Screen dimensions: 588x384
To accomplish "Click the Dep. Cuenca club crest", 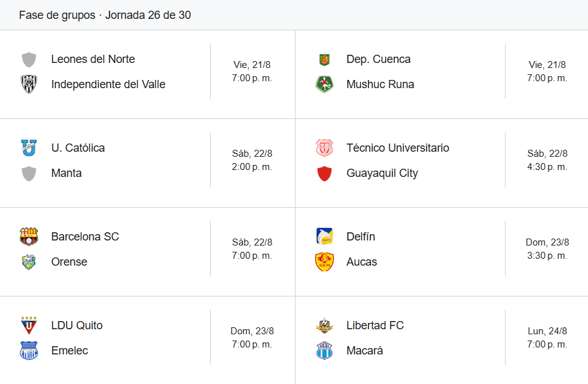I will click(x=325, y=59).
